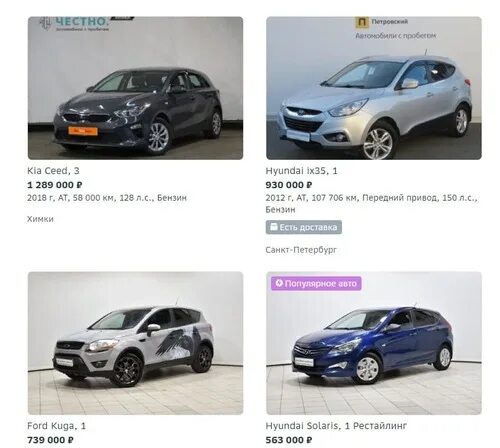Open the Hyundai ix35 car photo
Image resolution: width=500 pixels, height=448 pixels.
[x=374, y=88]
